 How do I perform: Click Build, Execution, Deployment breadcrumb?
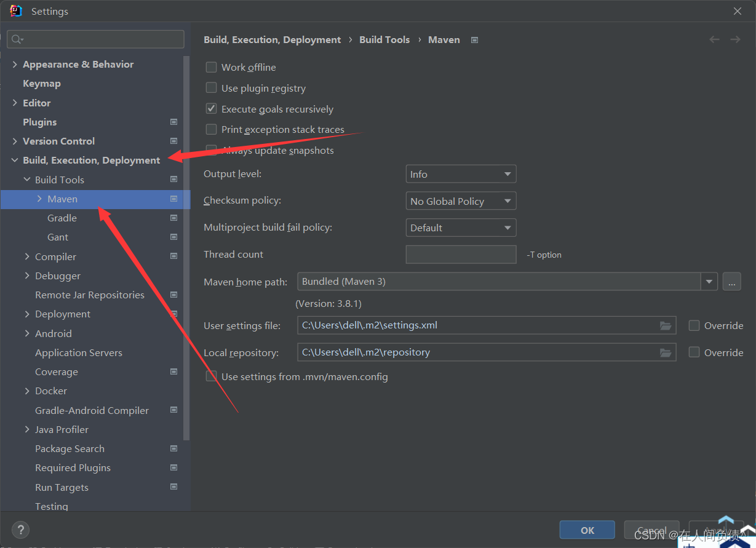tap(272, 39)
